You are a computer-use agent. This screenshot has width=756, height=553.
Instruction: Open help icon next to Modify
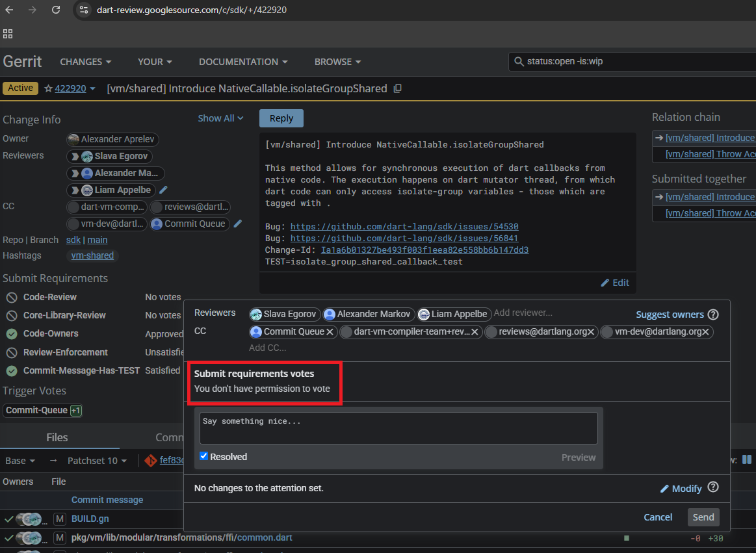point(713,487)
